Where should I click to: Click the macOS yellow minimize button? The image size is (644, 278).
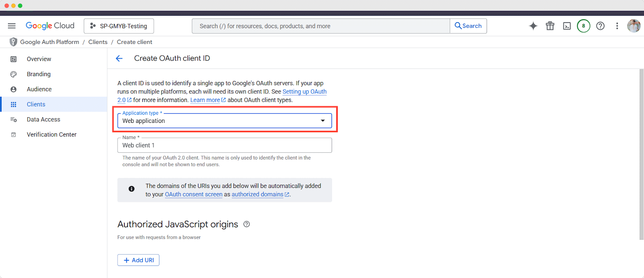pyautogui.click(x=13, y=6)
